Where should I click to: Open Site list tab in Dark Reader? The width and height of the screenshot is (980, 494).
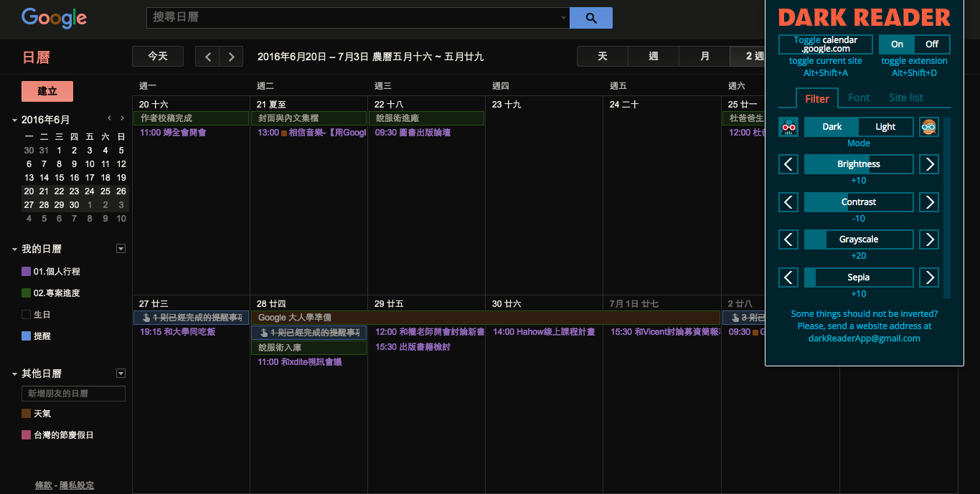(906, 98)
